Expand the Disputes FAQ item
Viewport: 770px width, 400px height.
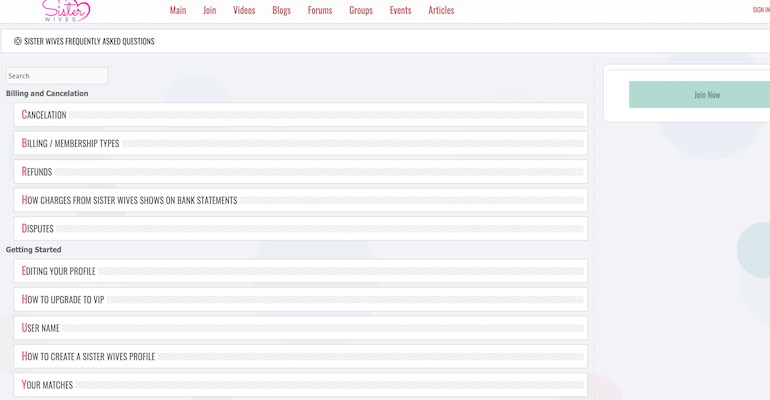point(38,229)
